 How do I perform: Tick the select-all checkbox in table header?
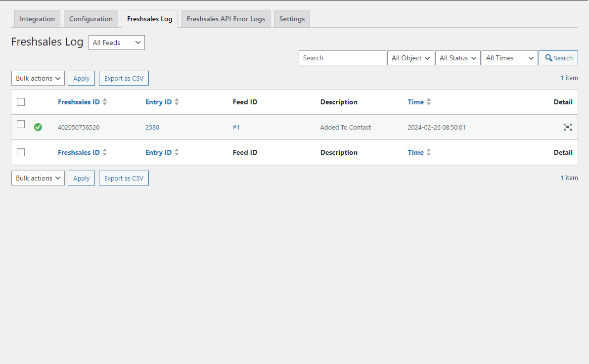click(21, 102)
